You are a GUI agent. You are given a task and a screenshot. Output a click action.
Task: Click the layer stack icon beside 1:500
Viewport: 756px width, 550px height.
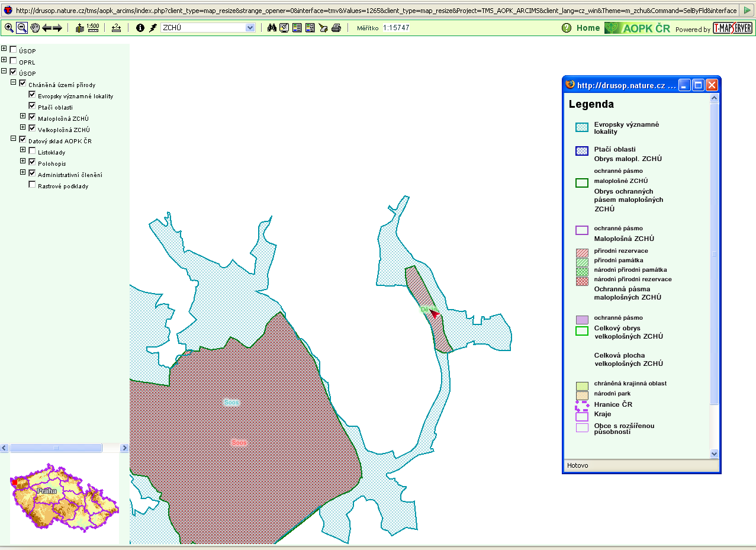[81, 27]
